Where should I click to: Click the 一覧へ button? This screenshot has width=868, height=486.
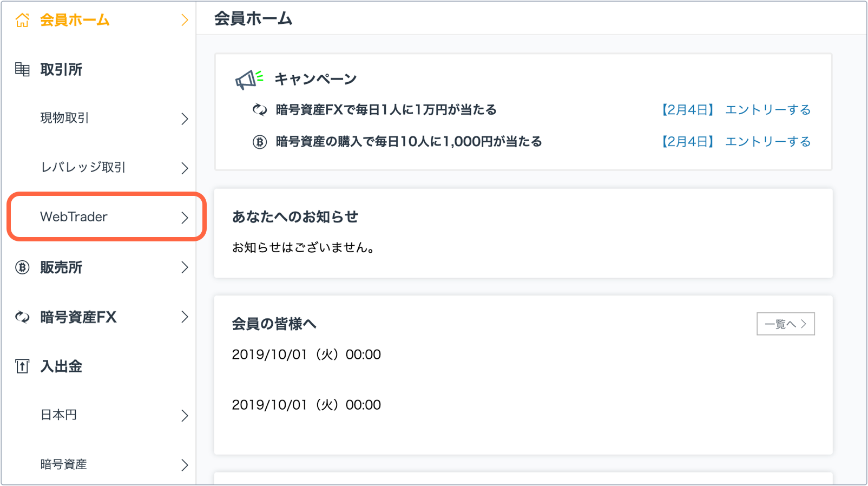pyautogui.click(x=785, y=324)
